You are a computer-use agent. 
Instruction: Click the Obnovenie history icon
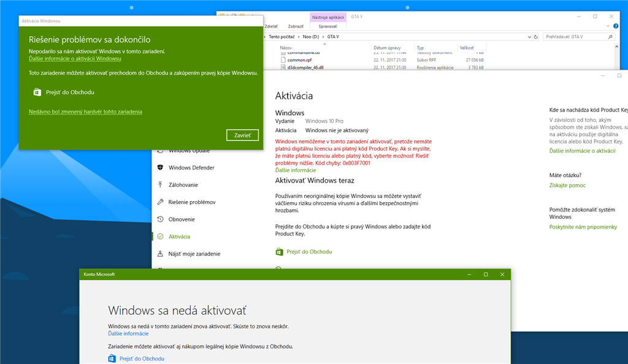coord(160,219)
